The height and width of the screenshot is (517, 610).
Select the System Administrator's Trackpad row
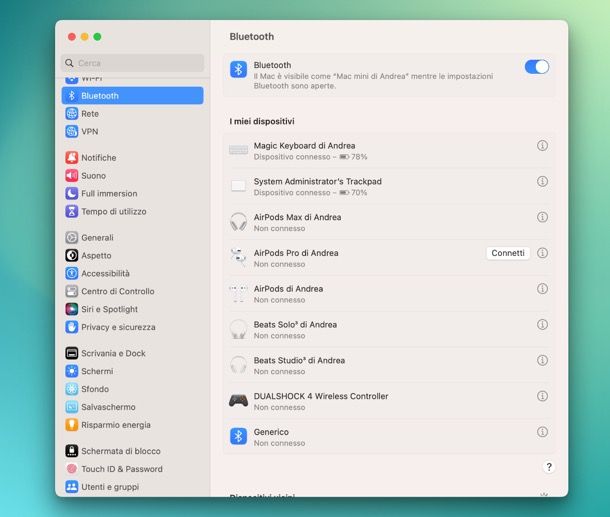[389, 186]
